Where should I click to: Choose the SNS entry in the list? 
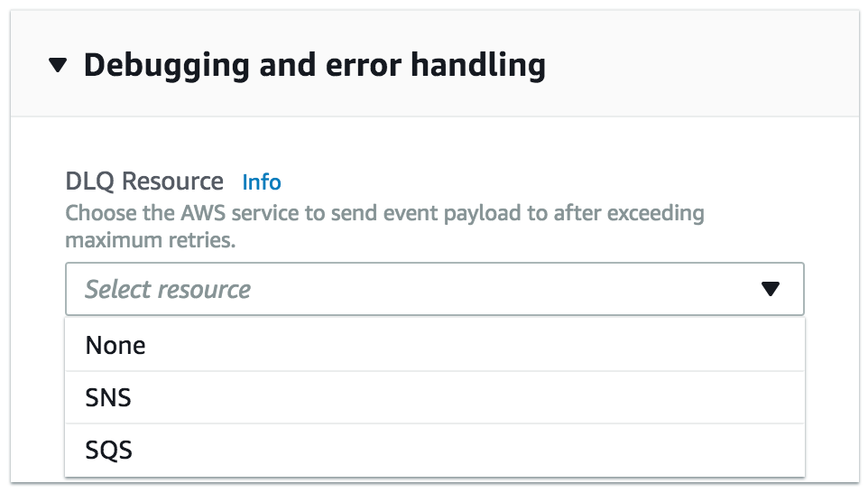pos(108,397)
